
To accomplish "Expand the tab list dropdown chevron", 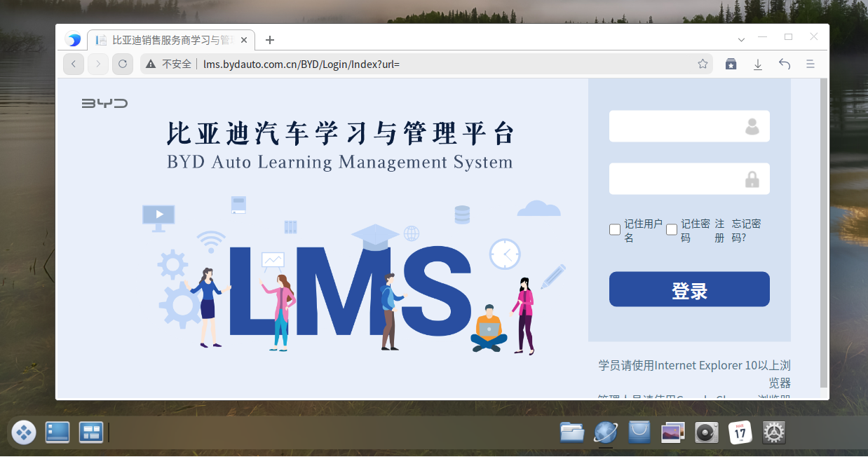I will tap(741, 39).
